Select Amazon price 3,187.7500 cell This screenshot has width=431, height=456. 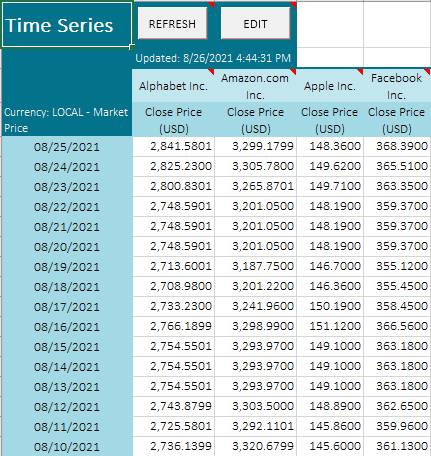(255, 266)
